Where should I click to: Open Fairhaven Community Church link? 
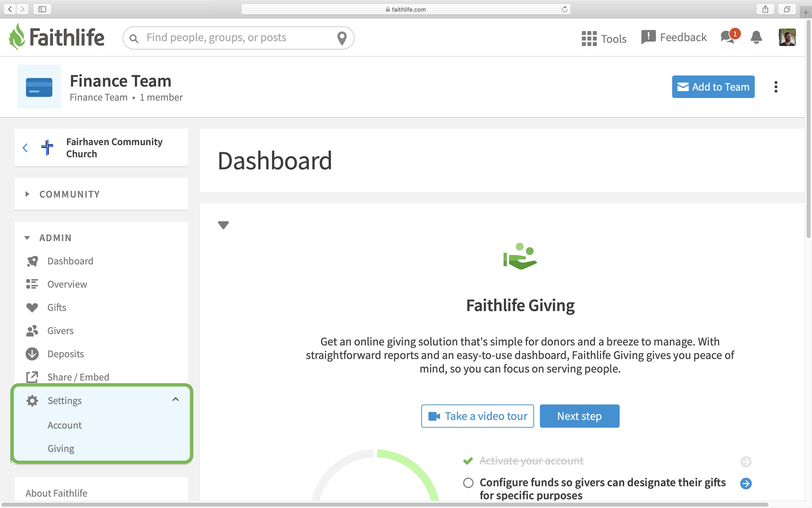coord(114,148)
